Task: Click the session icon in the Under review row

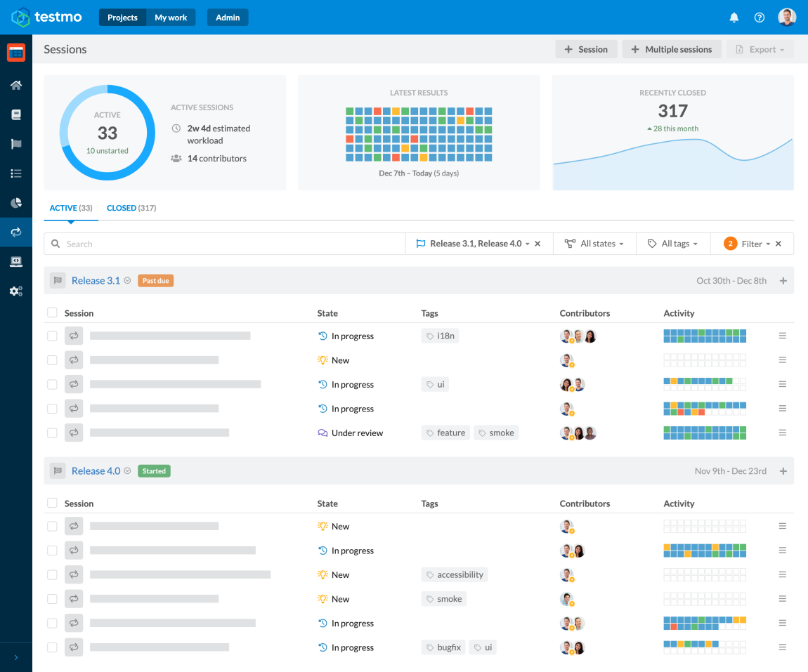Action: tap(74, 433)
